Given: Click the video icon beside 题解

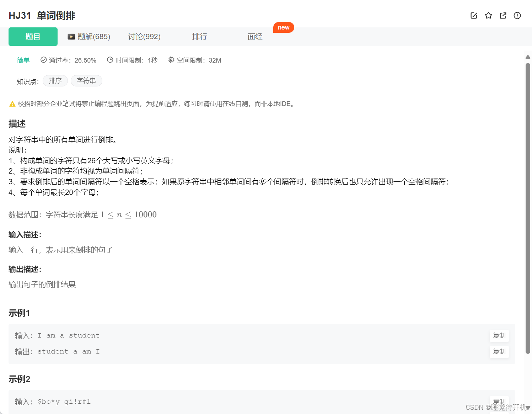Looking at the screenshot, I should click(71, 37).
